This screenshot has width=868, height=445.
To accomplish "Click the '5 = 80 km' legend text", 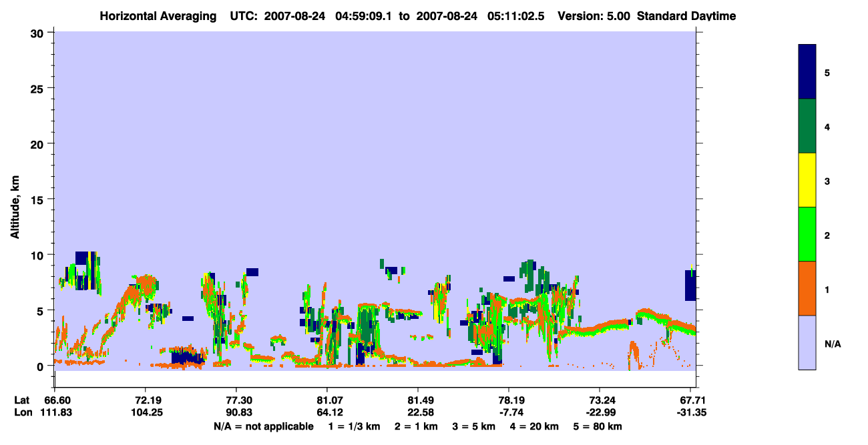I will click(x=596, y=426).
